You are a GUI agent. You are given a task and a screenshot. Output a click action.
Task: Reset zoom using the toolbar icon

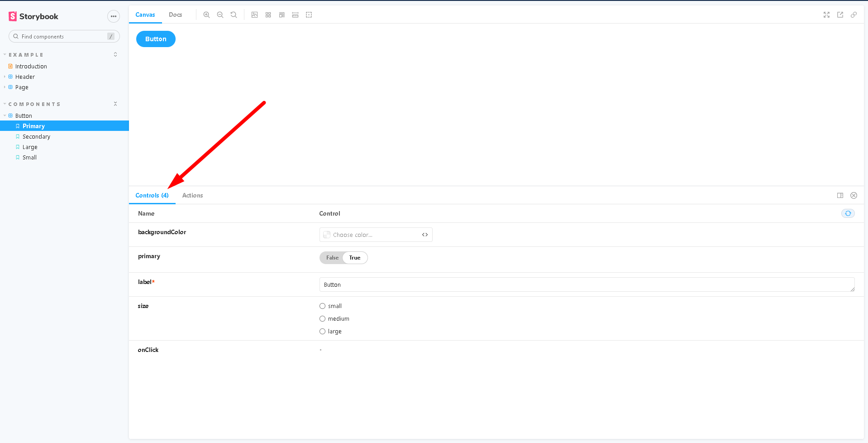[x=234, y=15]
